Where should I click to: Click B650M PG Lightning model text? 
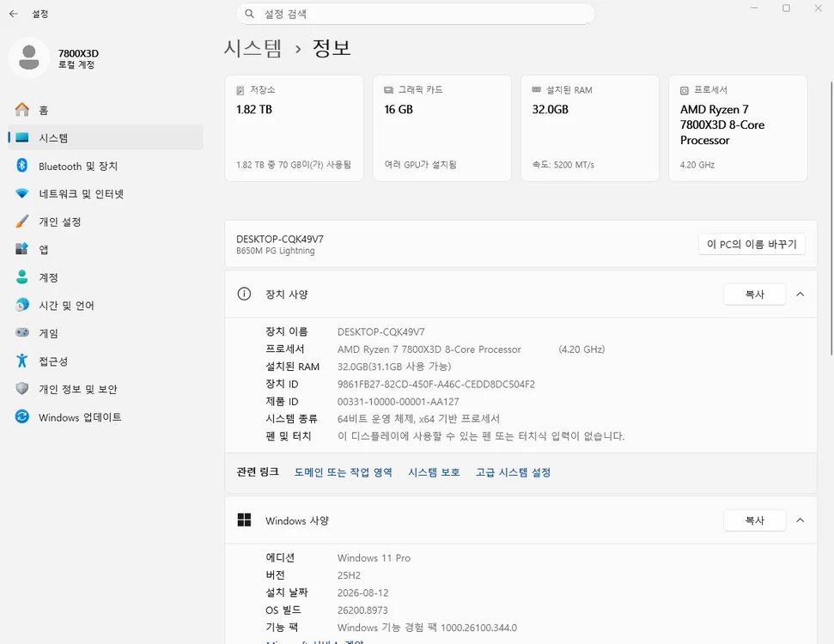tap(276, 251)
